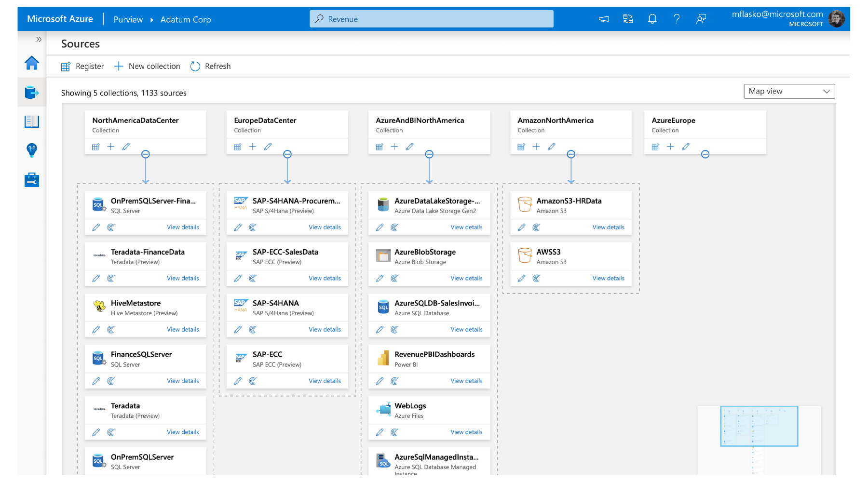Start scan on AWSS3 source
The width and height of the screenshot is (868, 482).
point(536,278)
